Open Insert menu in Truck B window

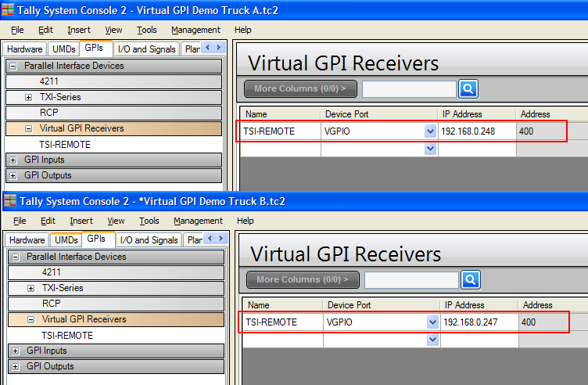(x=81, y=221)
